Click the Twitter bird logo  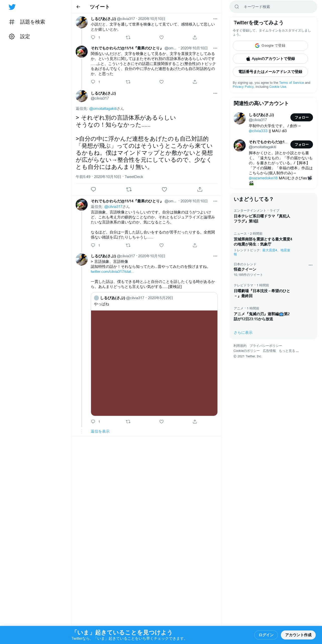12,7
